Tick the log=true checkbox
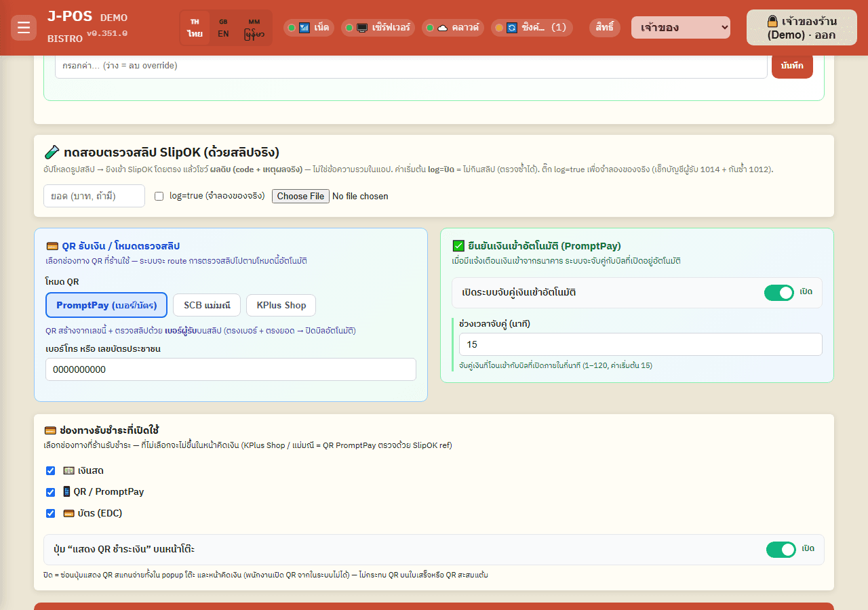 pyautogui.click(x=159, y=196)
